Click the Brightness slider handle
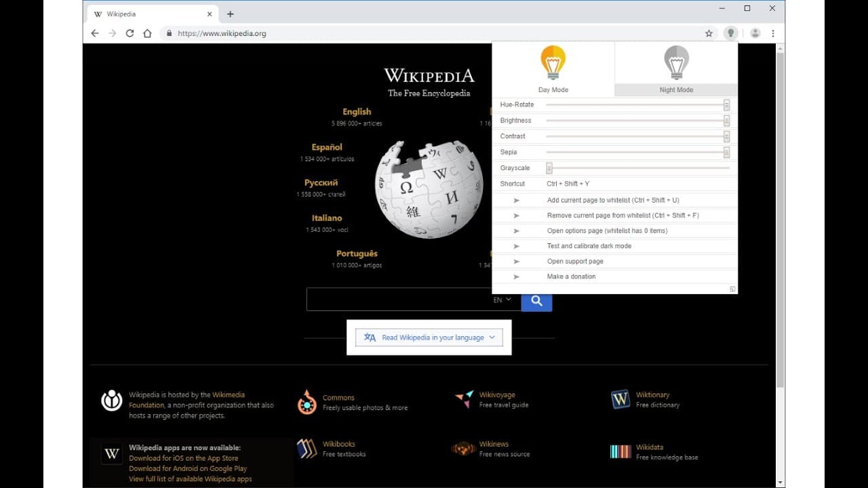Image resolution: width=868 pixels, height=488 pixels. coord(726,121)
